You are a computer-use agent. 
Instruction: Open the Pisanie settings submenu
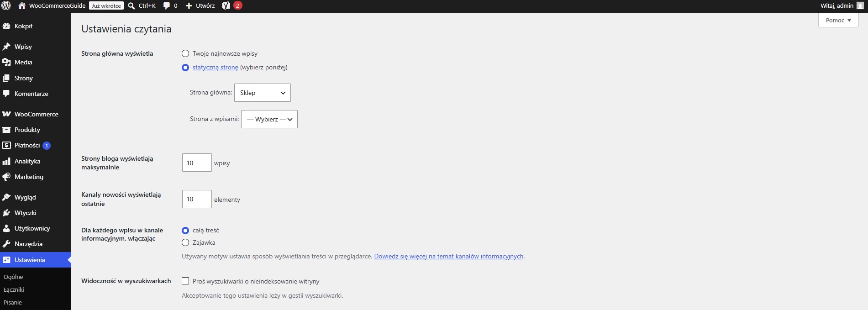click(13, 302)
